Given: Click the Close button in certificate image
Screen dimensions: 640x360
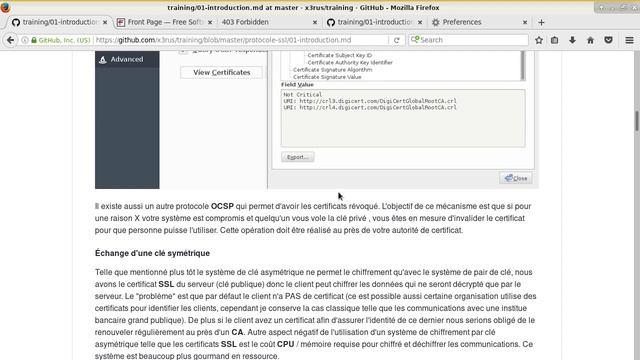Looking at the screenshot, I should tap(516, 178).
